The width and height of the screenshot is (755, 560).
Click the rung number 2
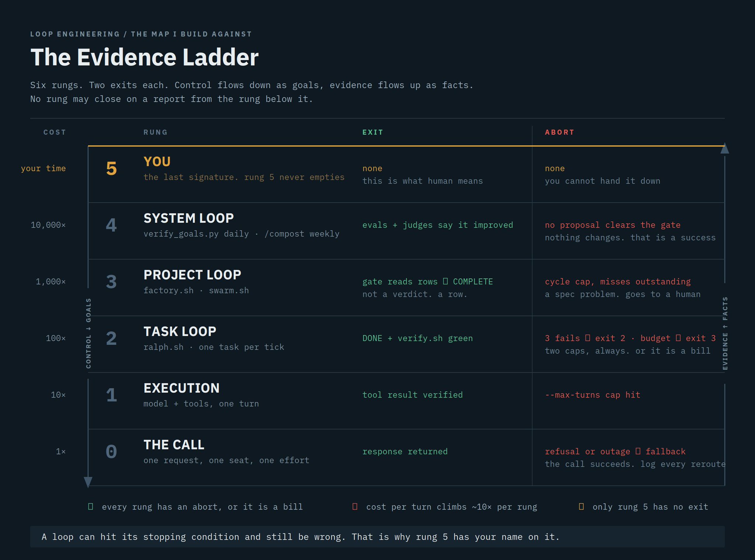pyautogui.click(x=111, y=338)
